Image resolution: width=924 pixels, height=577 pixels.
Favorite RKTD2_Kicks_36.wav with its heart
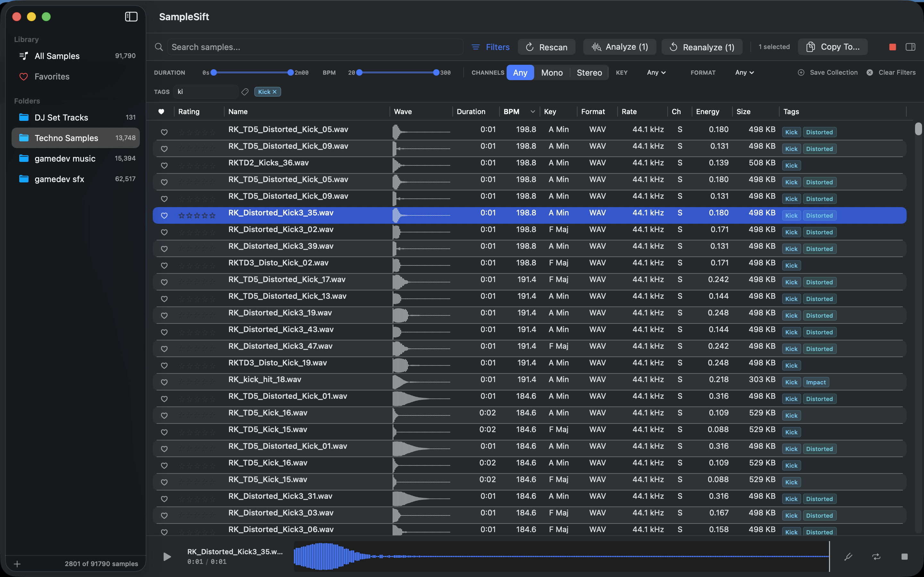click(164, 165)
